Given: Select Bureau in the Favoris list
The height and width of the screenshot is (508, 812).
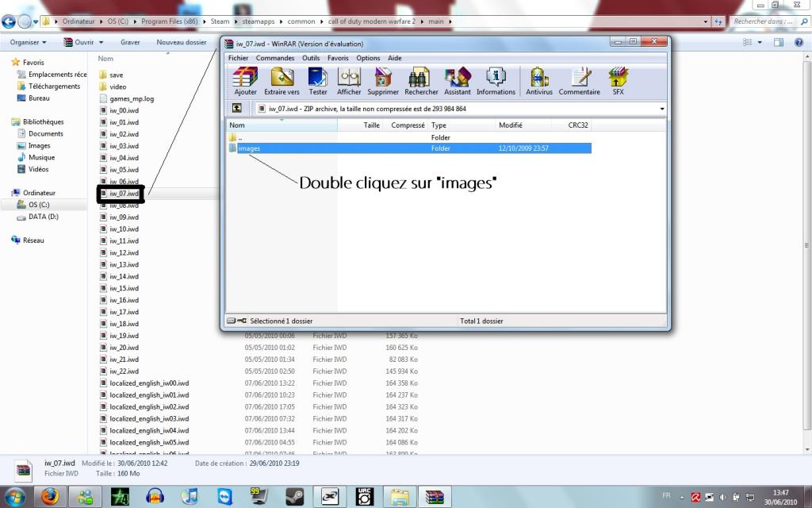Looking at the screenshot, I should click(39, 98).
